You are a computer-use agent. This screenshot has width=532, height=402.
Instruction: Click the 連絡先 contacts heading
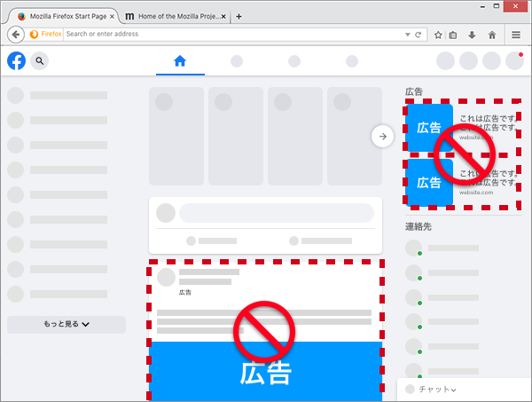coord(418,226)
